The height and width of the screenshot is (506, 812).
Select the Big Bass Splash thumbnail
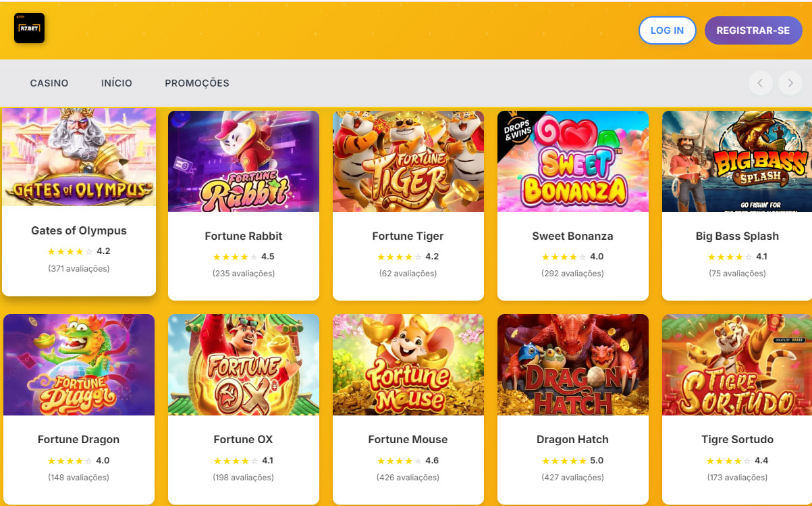[x=737, y=161]
